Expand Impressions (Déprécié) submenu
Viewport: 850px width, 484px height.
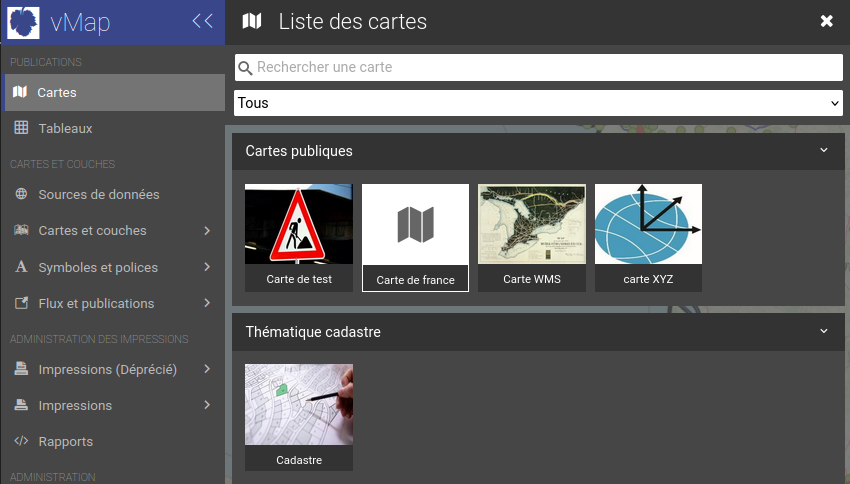[207, 369]
